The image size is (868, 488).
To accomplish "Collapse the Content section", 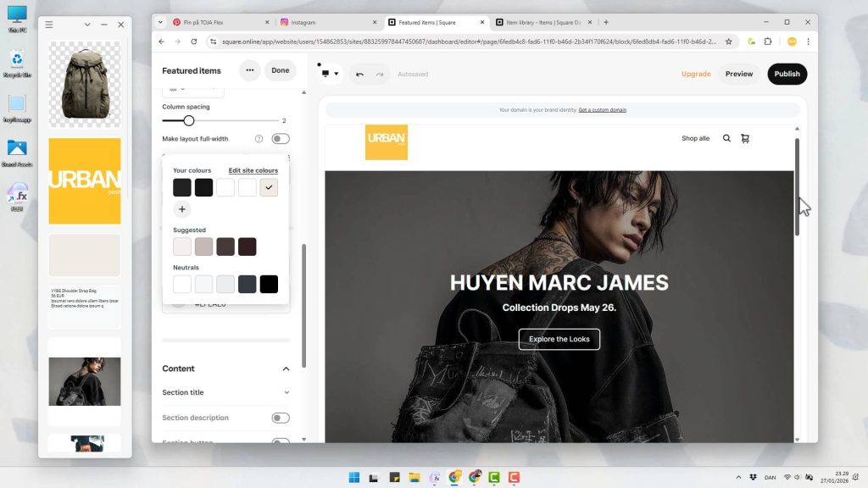I will click(286, 369).
